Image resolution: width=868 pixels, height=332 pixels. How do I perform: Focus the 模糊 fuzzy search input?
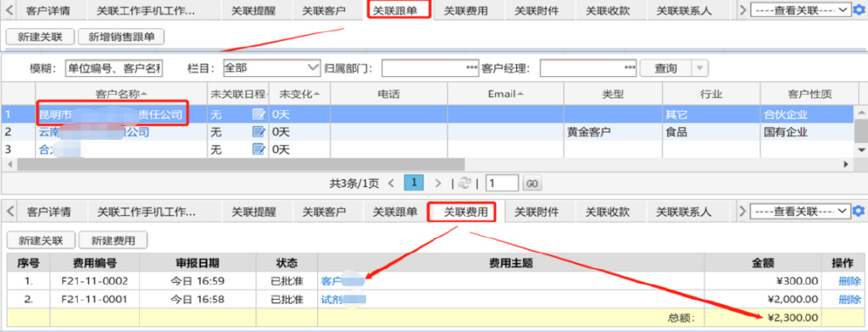click(x=114, y=68)
